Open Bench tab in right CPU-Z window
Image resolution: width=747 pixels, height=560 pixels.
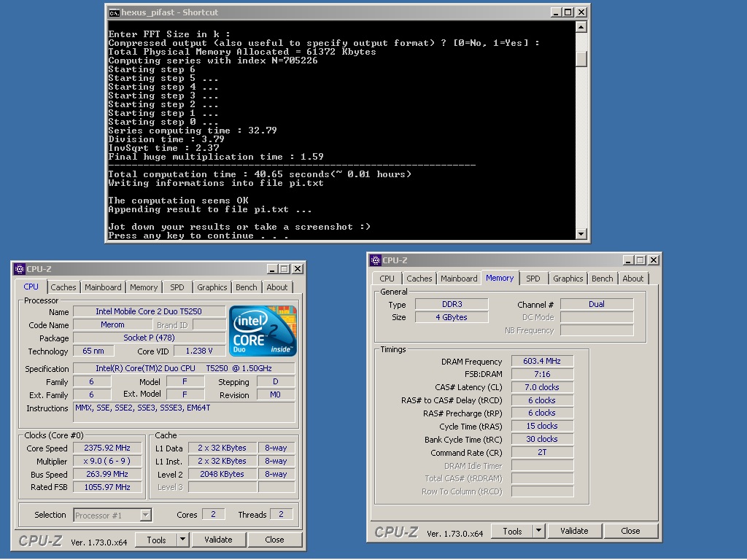pyautogui.click(x=602, y=279)
